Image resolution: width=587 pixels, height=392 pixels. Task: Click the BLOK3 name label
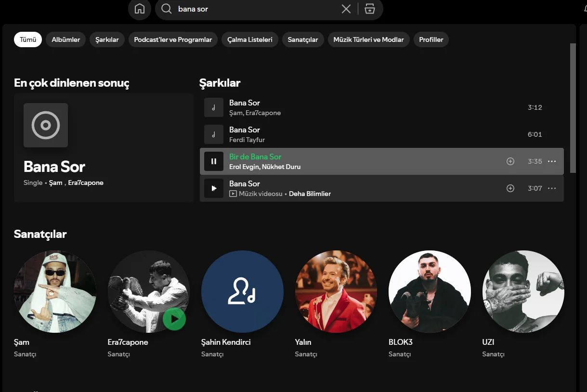pyautogui.click(x=401, y=342)
